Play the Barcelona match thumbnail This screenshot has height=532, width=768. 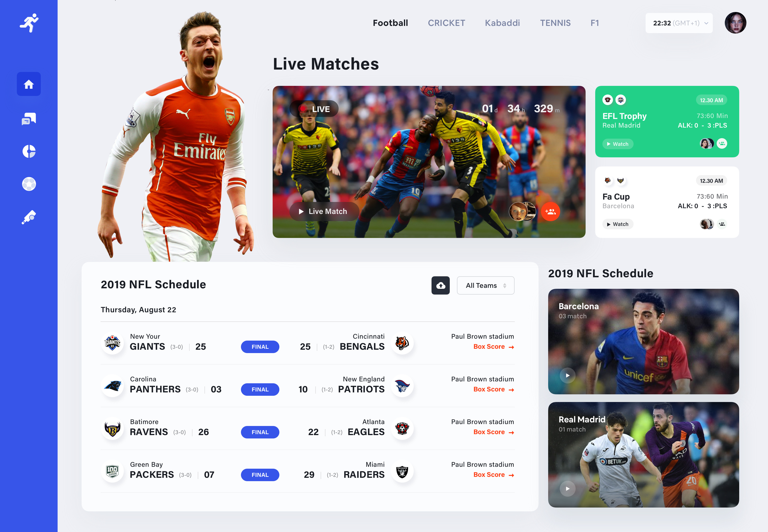pos(568,375)
